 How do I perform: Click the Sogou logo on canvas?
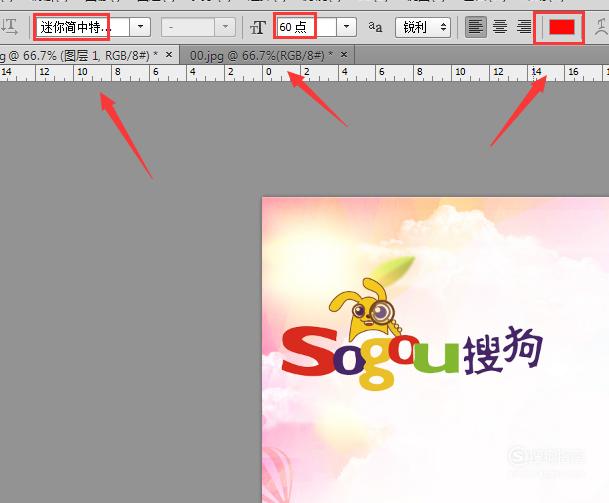412,336
